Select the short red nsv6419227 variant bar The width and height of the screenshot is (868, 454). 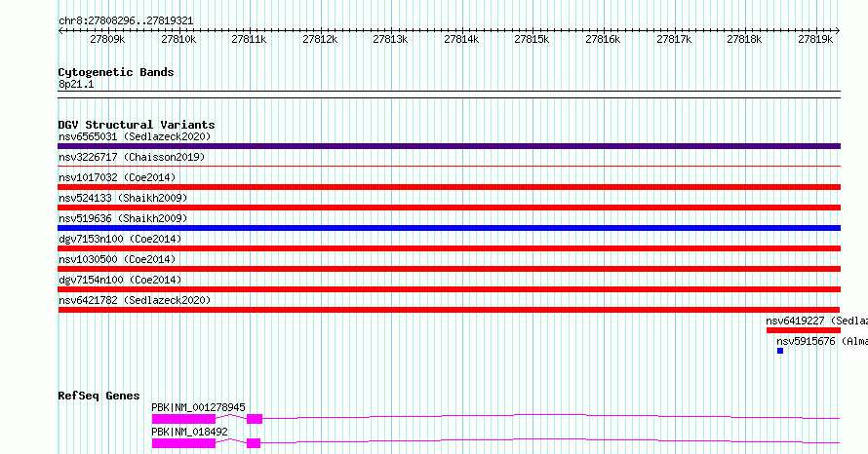pyautogui.click(x=804, y=330)
